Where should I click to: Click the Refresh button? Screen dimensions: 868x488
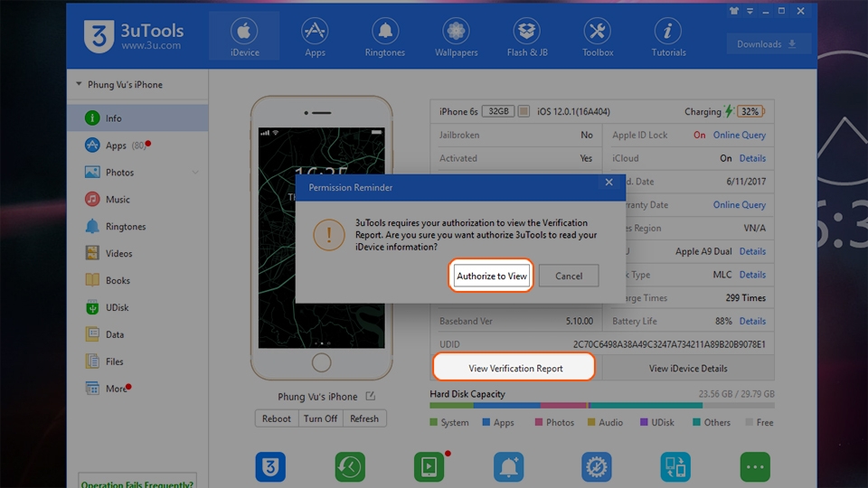pyautogui.click(x=364, y=418)
